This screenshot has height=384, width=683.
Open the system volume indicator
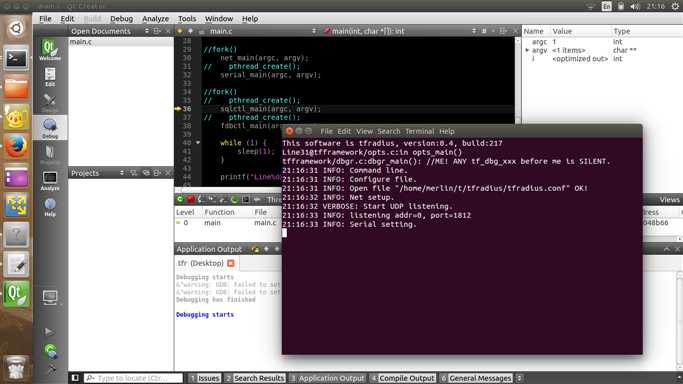pos(635,6)
